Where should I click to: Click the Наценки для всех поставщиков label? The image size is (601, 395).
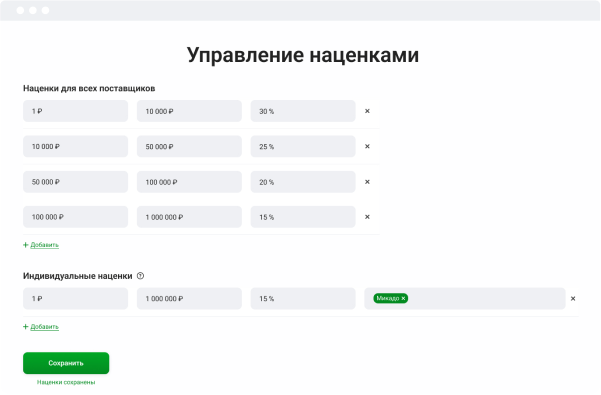pyautogui.click(x=89, y=89)
